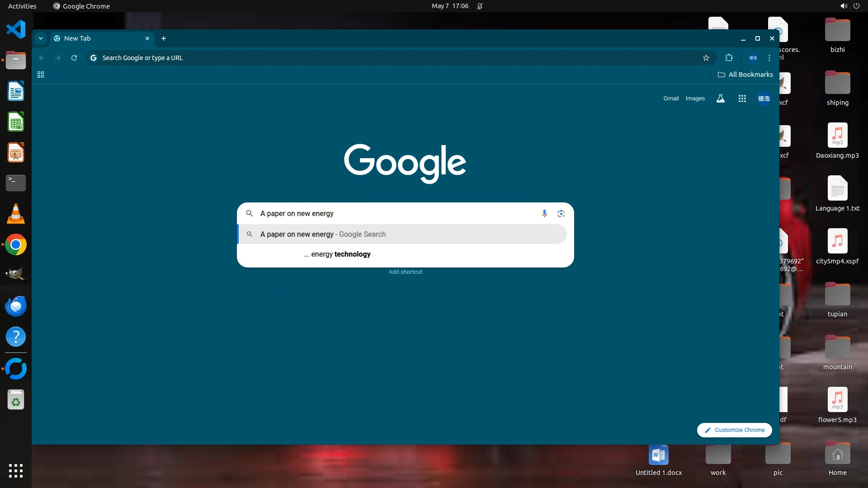
Task: Open the Google apps grid
Action: [x=742, y=99]
